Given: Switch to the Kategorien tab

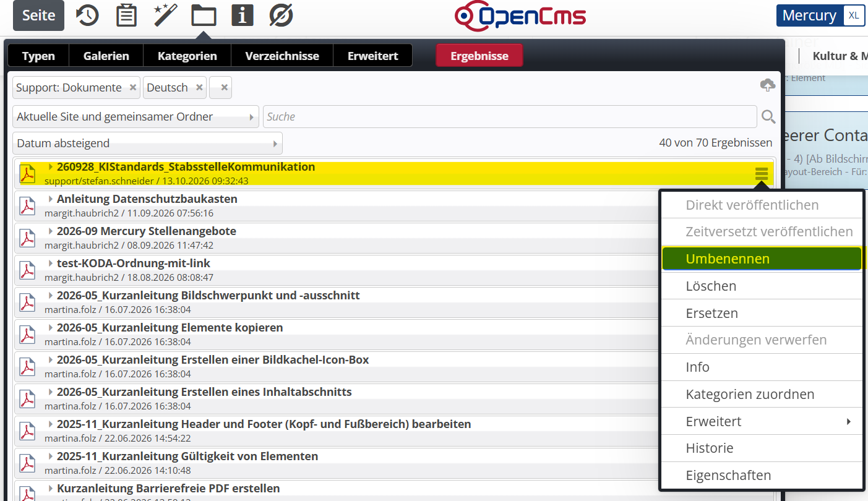Looking at the screenshot, I should coord(187,56).
